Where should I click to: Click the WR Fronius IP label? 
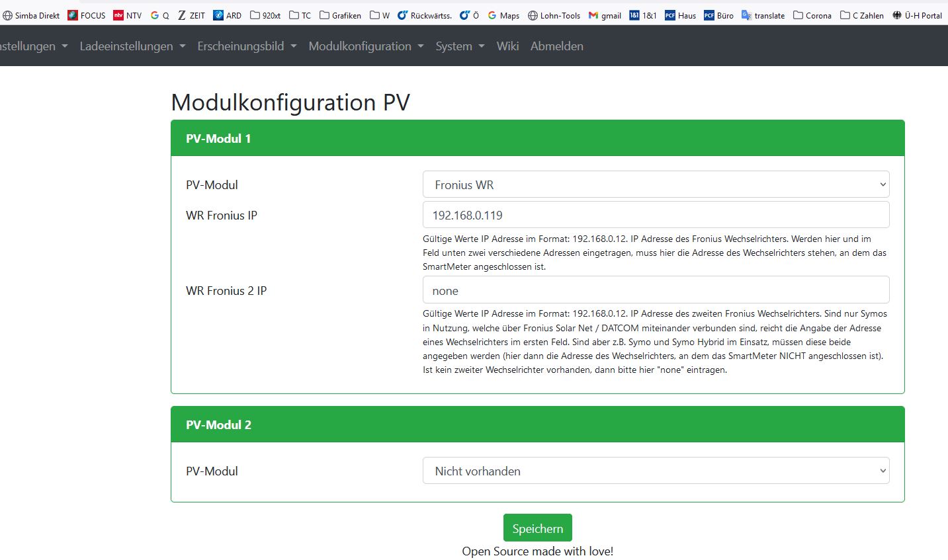tap(222, 216)
